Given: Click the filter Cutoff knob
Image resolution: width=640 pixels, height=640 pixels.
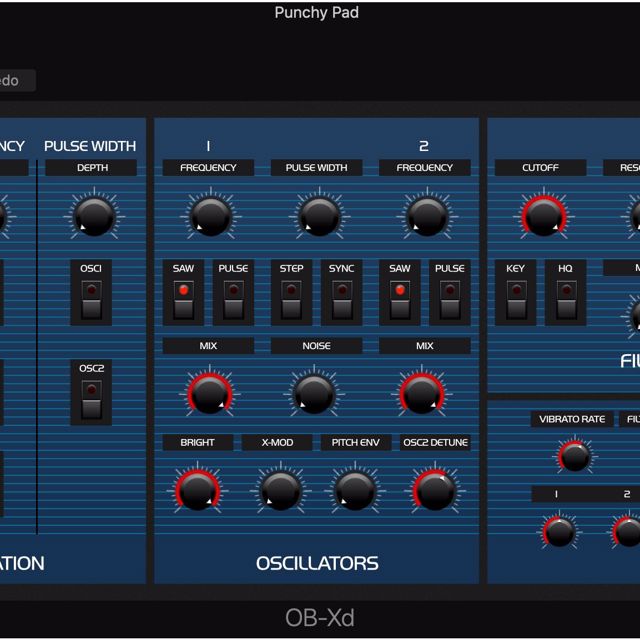Looking at the screenshot, I should tap(544, 217).
